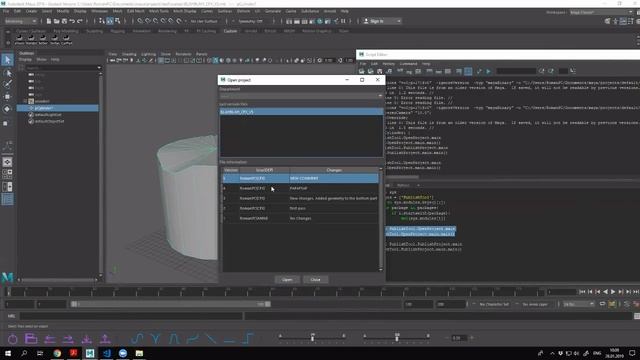Click the purple folder icon in bottom toolbar
Screen dimensions: 640x360
click(31, 338)
